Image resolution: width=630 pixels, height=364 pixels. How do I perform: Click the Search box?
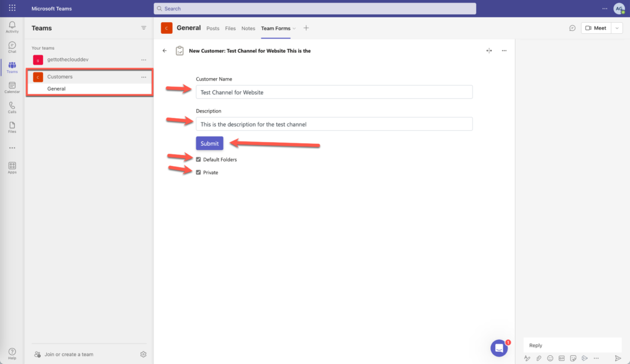[315, 9]
